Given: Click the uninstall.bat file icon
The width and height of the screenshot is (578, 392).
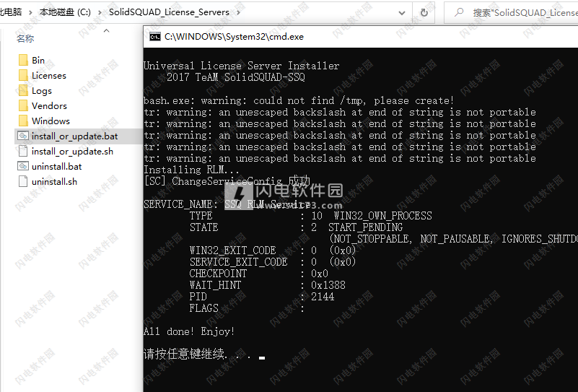Looking at the screenshot, I should 23,166.
